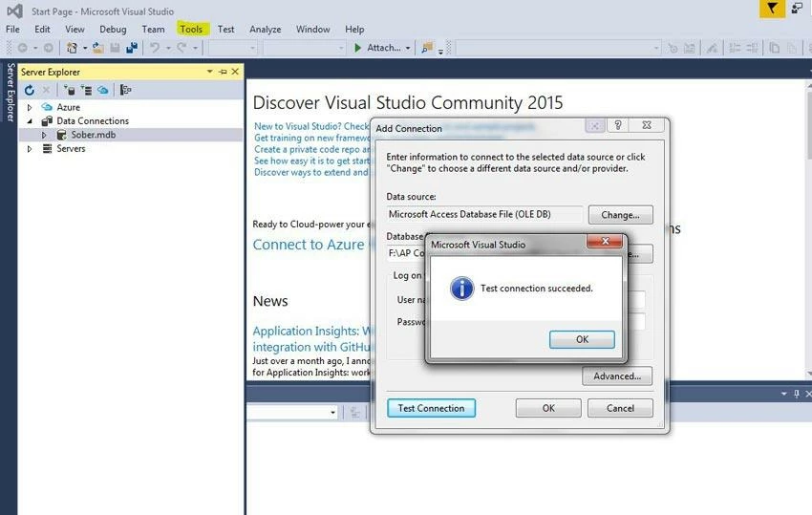Click the Connect to Database icon
Image resolution: width=812 pixels, height=515 pixels.
[x=69, y=90]
